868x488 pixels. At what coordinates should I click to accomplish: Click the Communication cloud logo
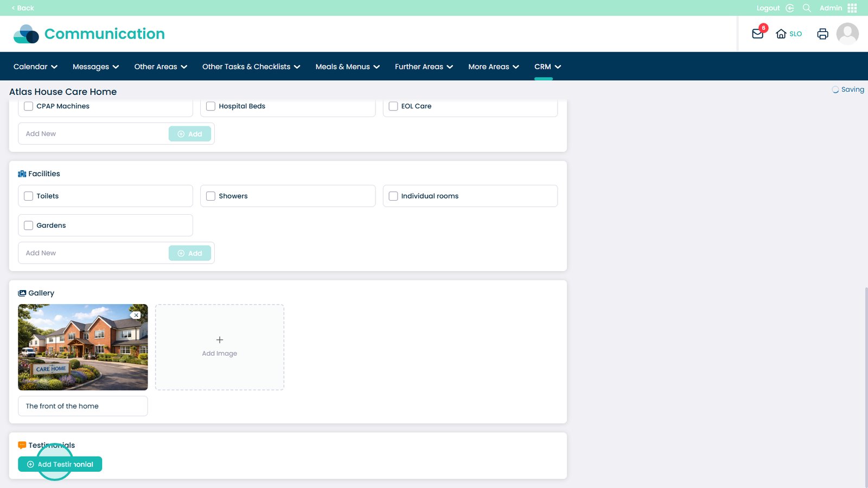[26, 34]
